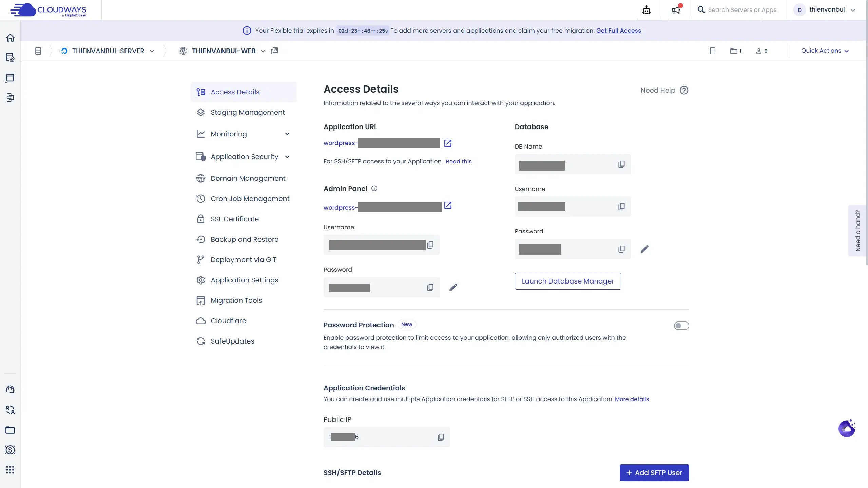The width and height of the screenshot is (868, 488).
Task: Copy the Admin Panel username
Action: tap(430, 245)
